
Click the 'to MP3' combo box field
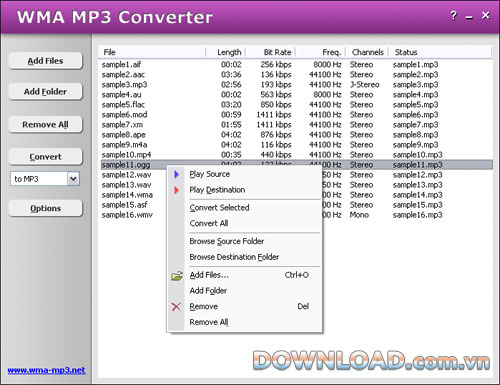[x=45, y=179]
